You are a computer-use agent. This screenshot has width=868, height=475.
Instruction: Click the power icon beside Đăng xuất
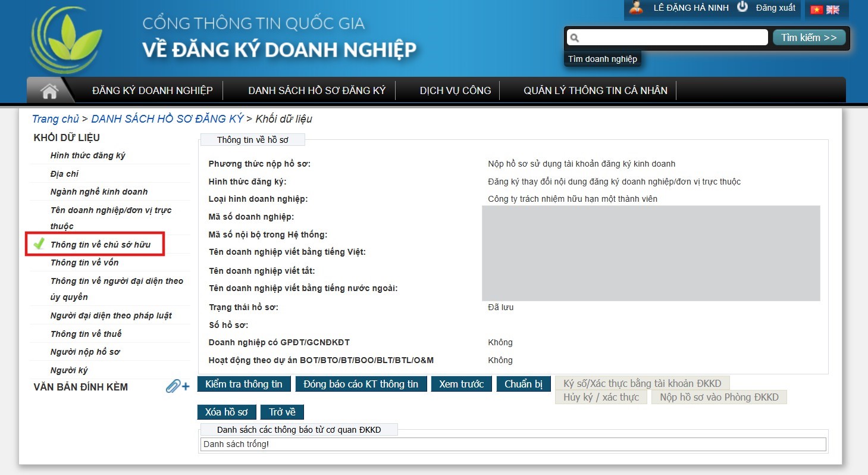(x=742, y=7)
